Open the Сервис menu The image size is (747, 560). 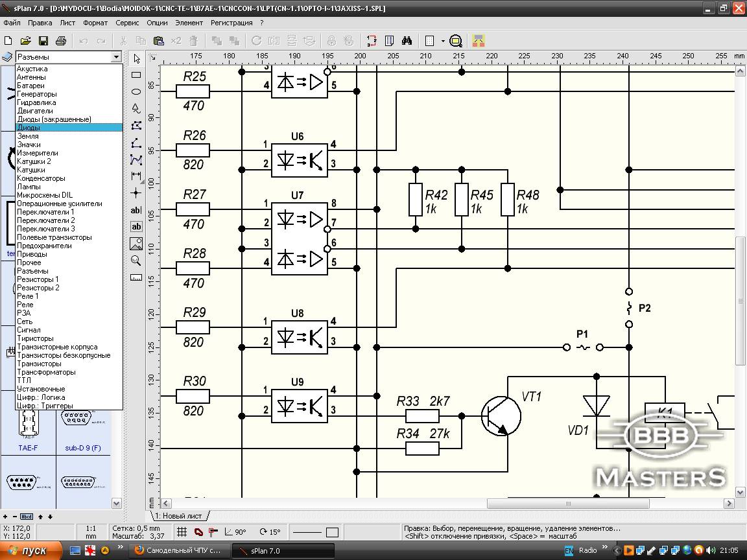tap(127, 23)
